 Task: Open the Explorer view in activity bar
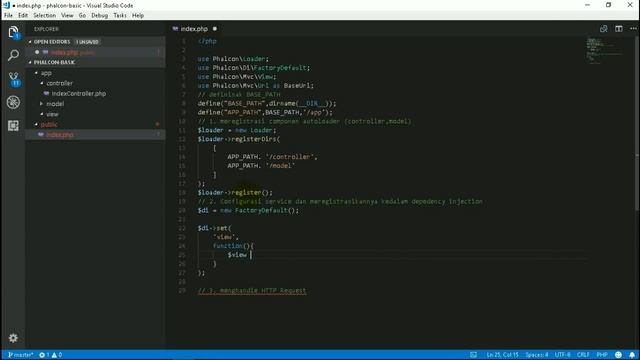coord(13,32)
